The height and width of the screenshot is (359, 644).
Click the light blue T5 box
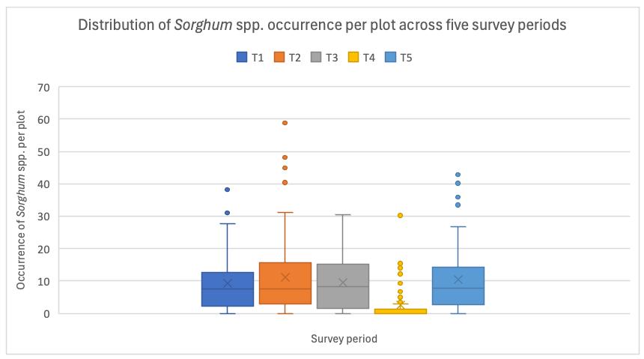(458, 286)
